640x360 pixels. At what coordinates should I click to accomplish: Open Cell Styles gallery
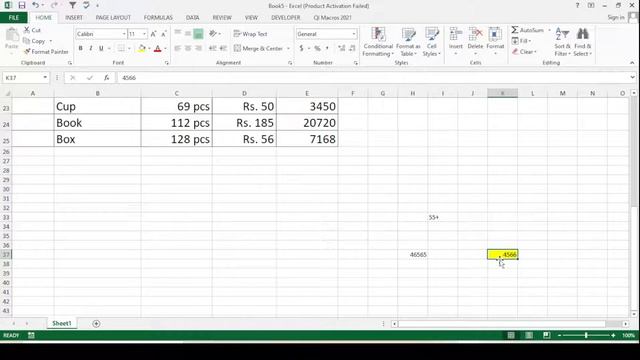coord(431,42)
